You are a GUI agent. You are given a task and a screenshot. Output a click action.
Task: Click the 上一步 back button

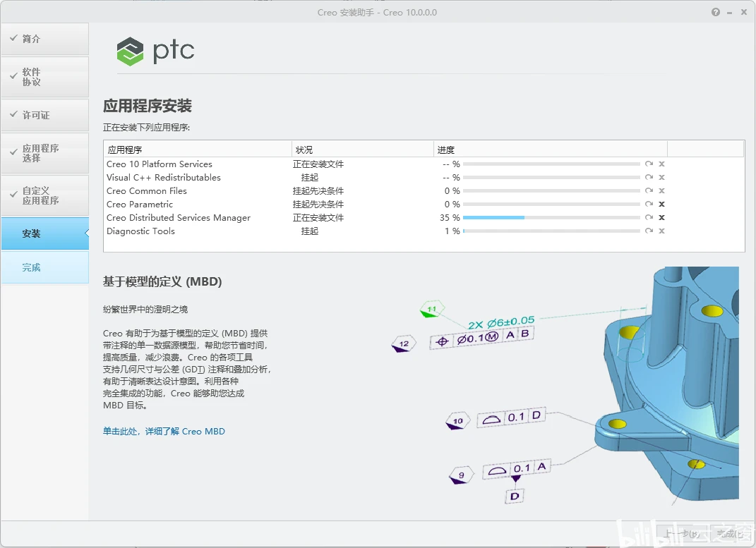coord(682,534)
